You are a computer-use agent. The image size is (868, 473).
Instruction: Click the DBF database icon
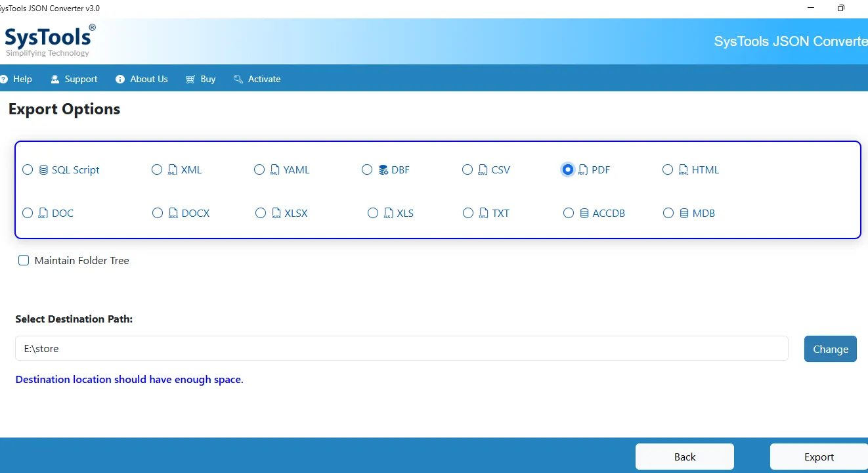(383, 170)
